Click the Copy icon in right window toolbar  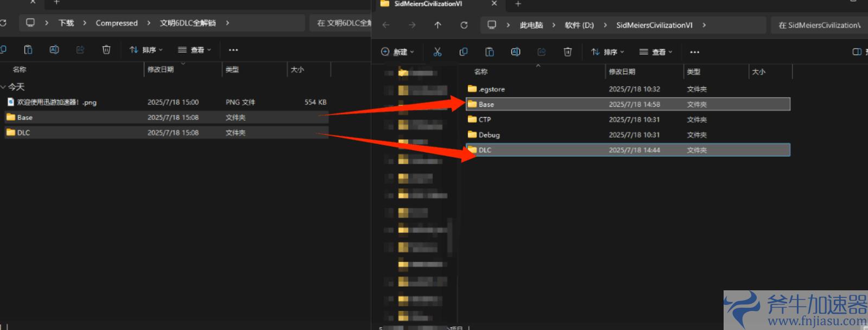463,52
